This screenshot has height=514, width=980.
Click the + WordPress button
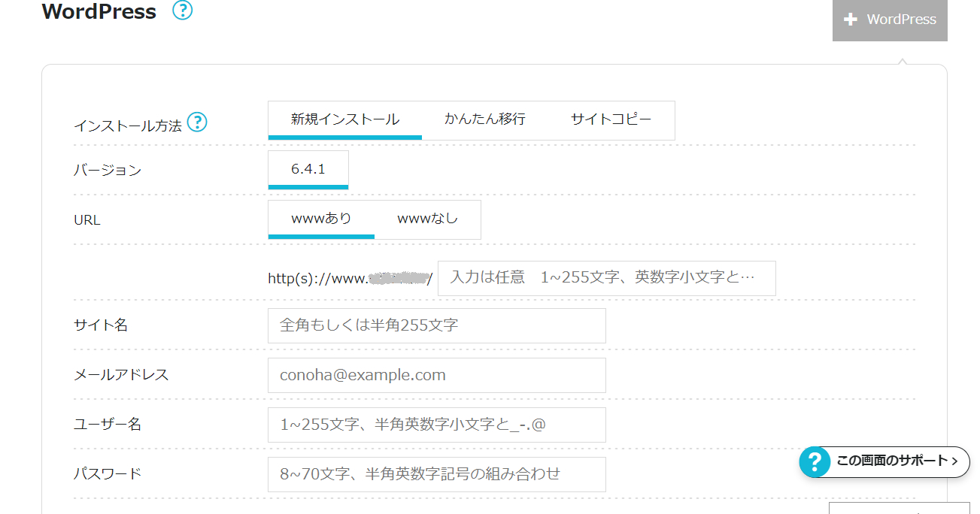point(890,20)
